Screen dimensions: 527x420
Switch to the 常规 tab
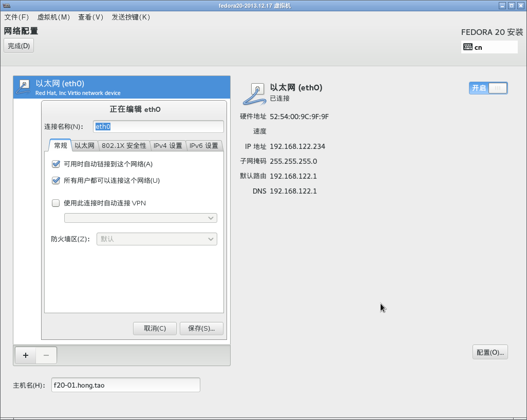point(61,145)
